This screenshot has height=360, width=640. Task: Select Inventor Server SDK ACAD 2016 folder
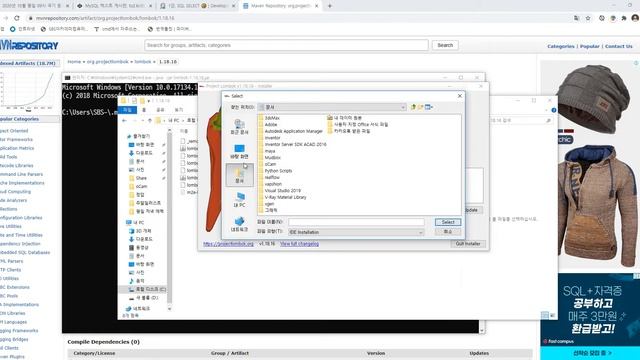click(x=292, y=144)
